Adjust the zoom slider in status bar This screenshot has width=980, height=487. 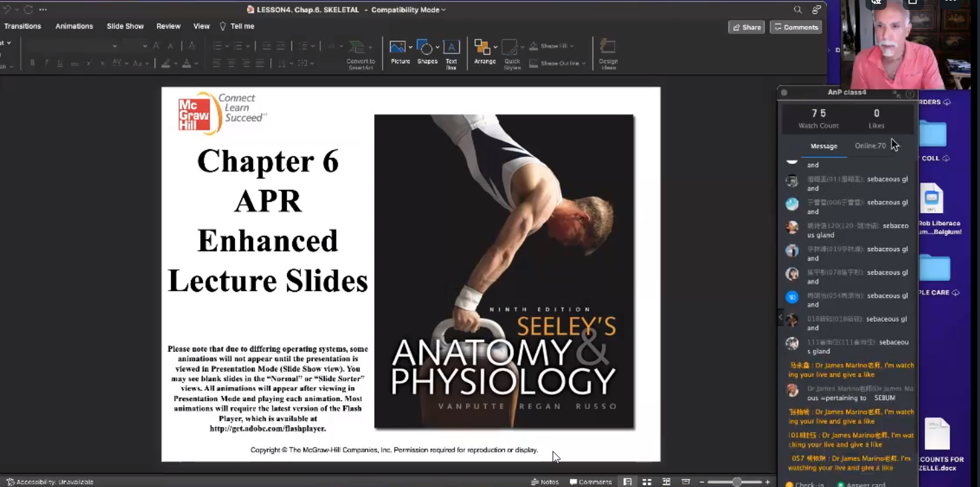[736, 482]
